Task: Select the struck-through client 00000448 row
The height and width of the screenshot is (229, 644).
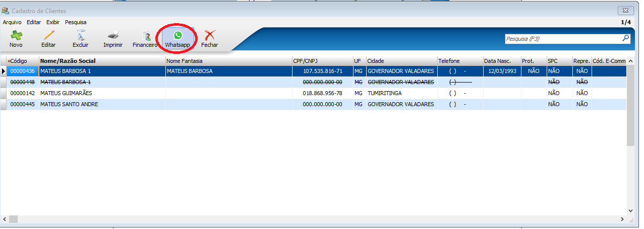Action: (316, 82)
